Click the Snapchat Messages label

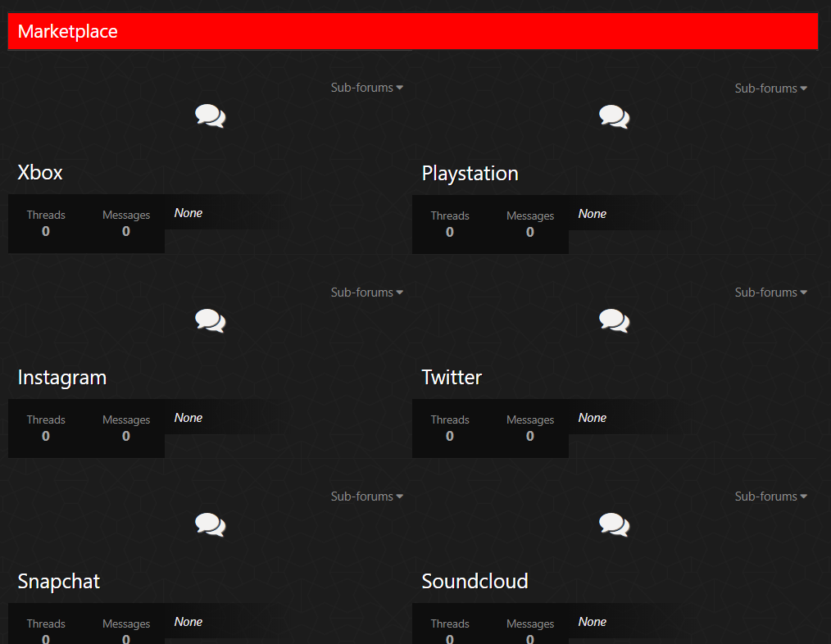126,624
